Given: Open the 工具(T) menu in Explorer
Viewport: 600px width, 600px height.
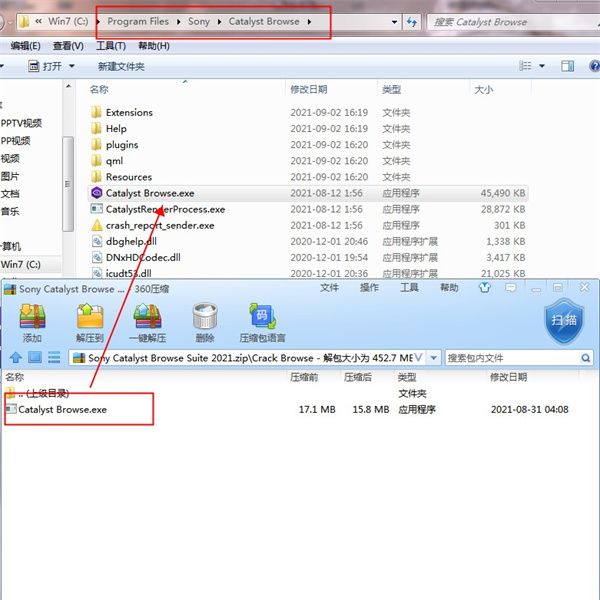Looking at the screenshot, I should (x=111, y=46).
